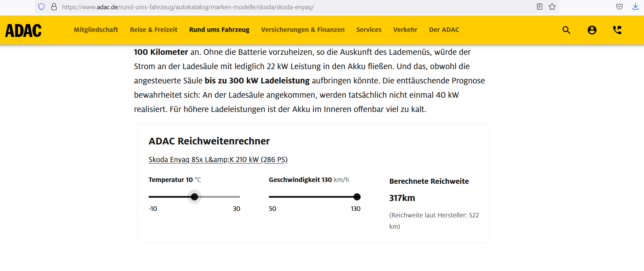The height and width of the screenshot is (271, 644).
Task: Click the -10 minimum temperature label
Action: tap(153, 209)
